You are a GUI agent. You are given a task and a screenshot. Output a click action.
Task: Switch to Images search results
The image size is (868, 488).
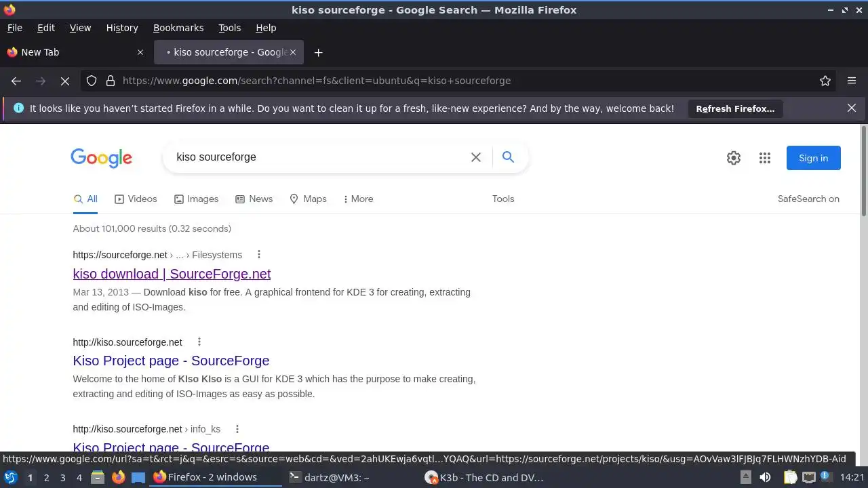point(196,199)
